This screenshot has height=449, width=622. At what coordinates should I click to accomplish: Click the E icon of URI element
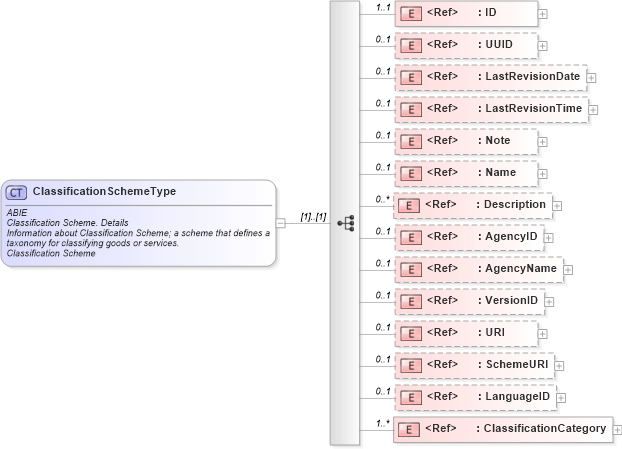[411, 334]
